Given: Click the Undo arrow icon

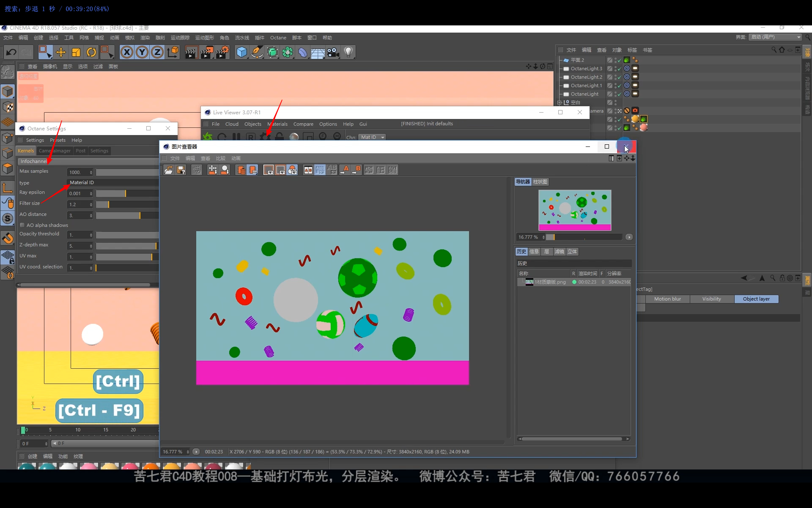Looking at the screenshot, I should pyautogui.click(x=11, y=52).
